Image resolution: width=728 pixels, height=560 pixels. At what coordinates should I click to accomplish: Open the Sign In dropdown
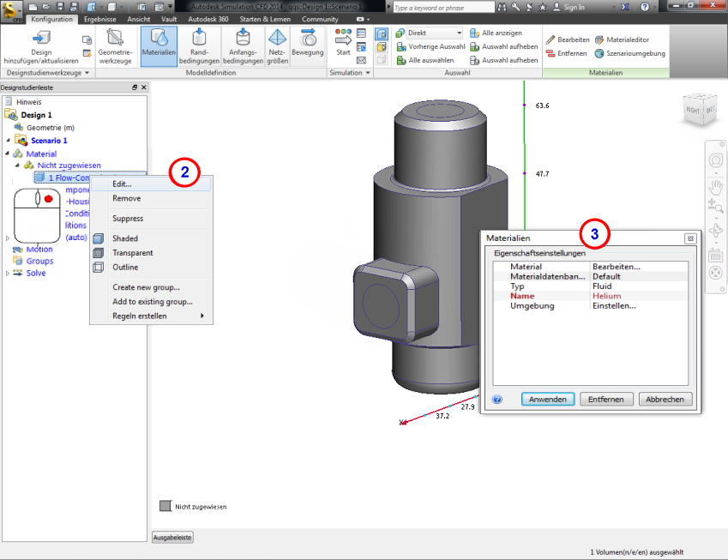click(x=614, y=7)
